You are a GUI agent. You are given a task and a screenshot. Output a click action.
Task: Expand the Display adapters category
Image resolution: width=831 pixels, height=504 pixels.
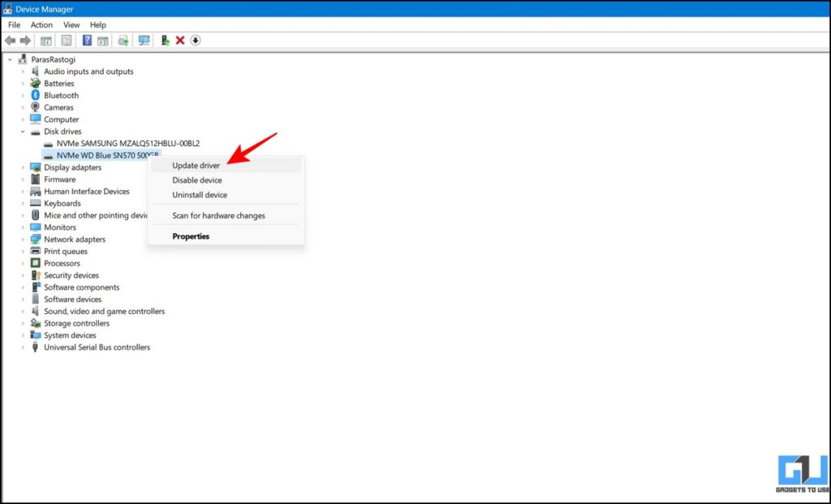pos(24,167)
